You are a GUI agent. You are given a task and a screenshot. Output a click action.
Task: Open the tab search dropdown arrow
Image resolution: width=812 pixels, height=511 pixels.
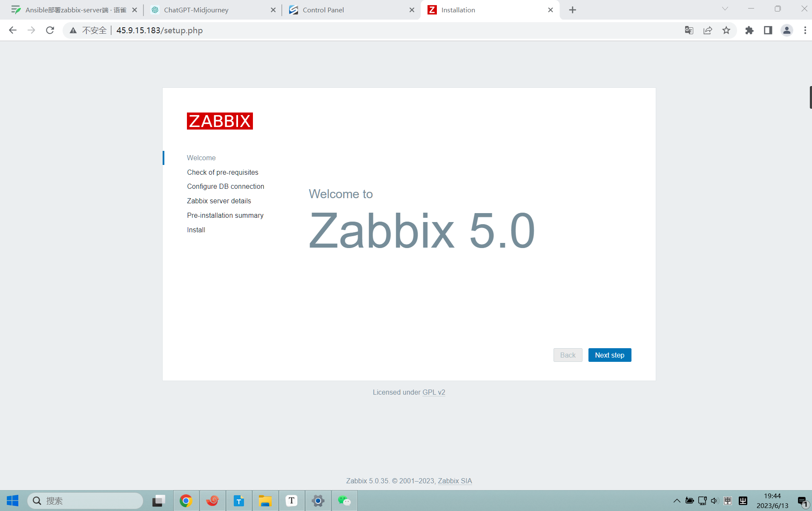[x=725, y=9]
